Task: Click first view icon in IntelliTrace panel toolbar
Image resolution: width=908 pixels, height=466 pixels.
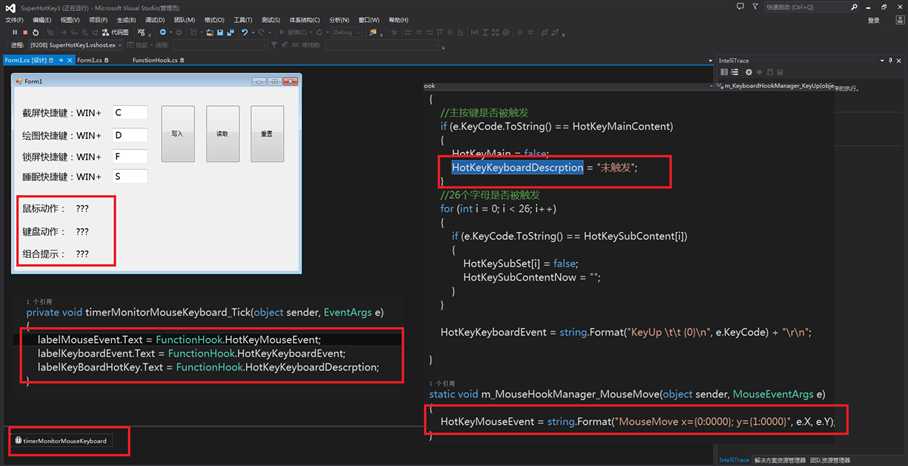Action: (724, 72)
